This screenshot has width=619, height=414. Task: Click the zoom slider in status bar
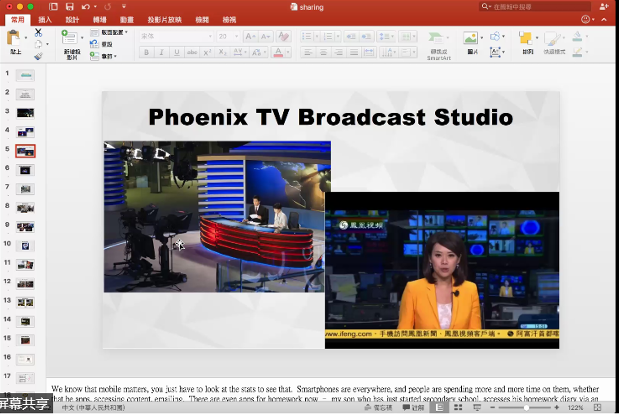pos(528,408)
